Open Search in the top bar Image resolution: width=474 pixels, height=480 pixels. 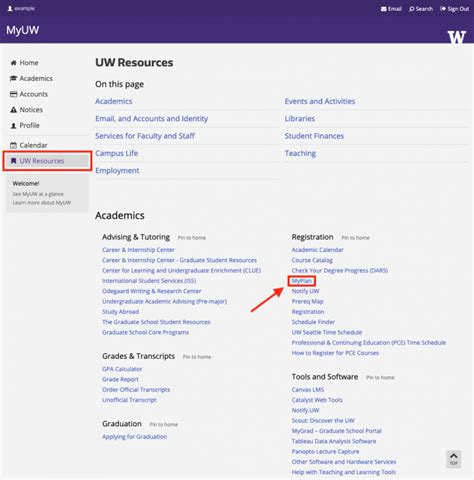(421, 9)
